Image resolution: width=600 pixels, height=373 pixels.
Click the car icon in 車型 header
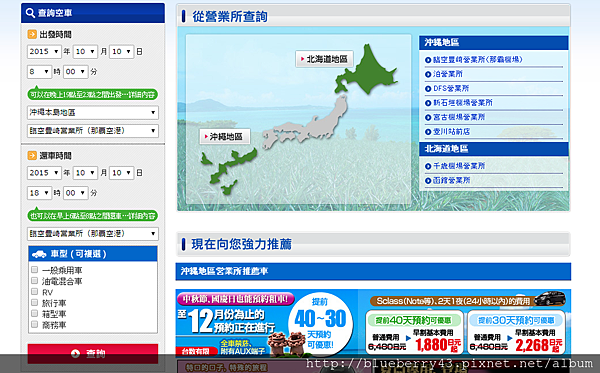pos(39,254)
